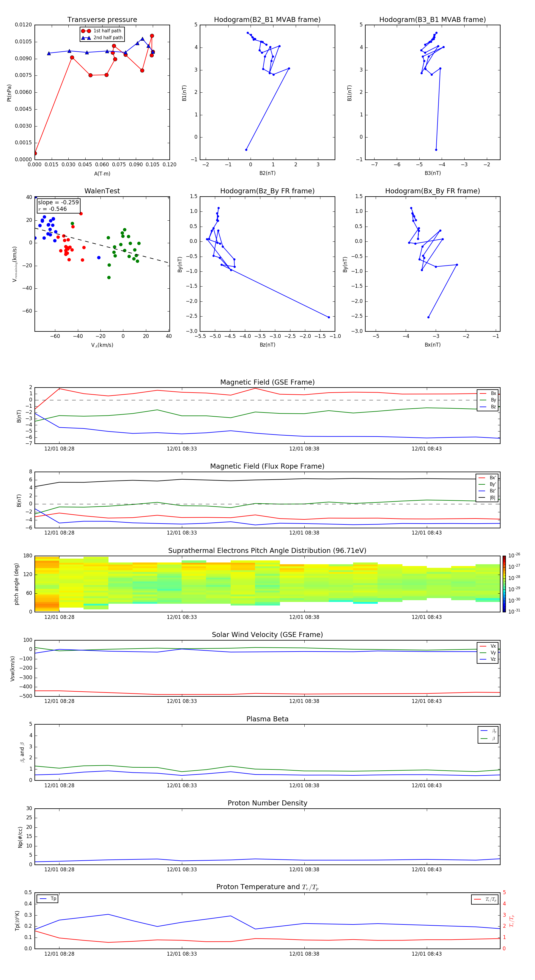Click the '2nd half path' legend entry
The height and width of the screenshot is (980, 535).
(x=102, y=38)
